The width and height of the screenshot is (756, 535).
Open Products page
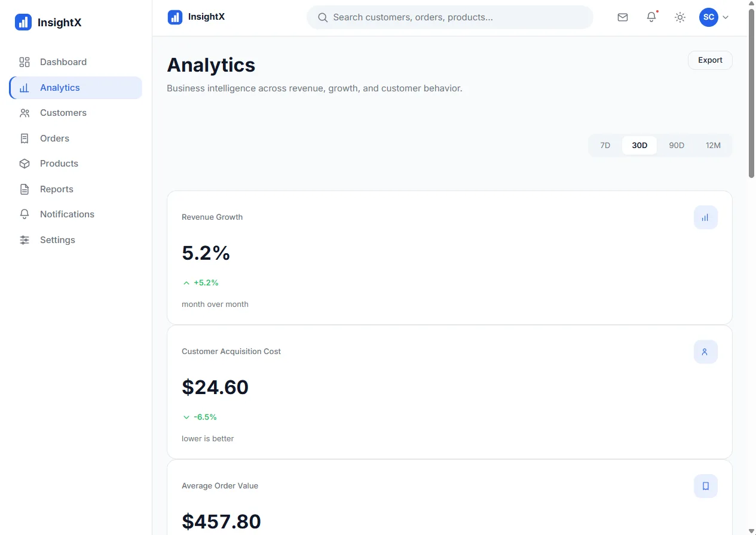[76, 164]
